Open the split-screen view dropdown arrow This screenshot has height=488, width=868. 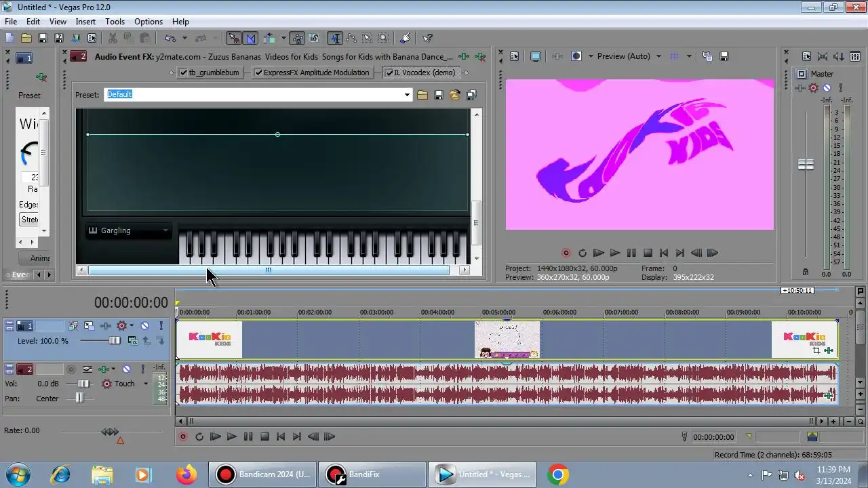click(x=591, y=56)
